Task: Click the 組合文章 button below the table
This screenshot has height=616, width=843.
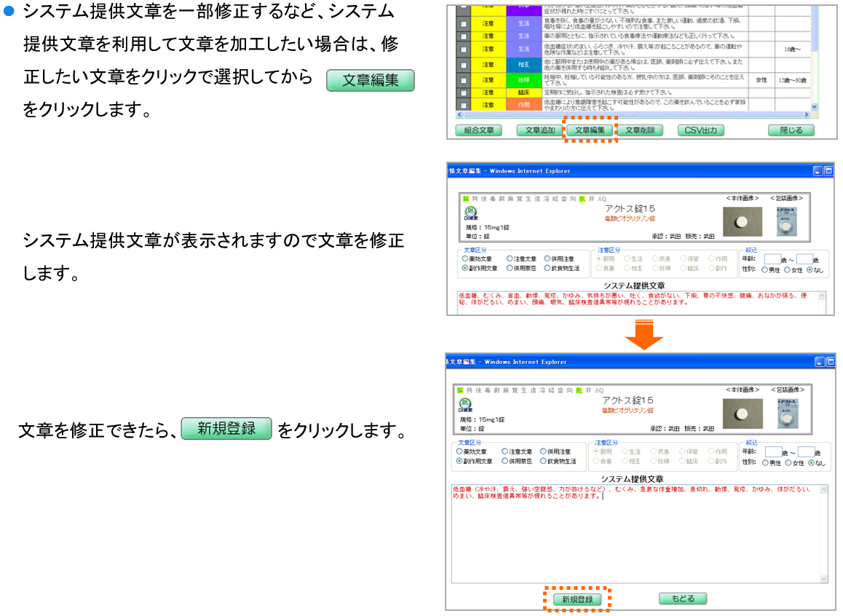Action: pos(479,130)
